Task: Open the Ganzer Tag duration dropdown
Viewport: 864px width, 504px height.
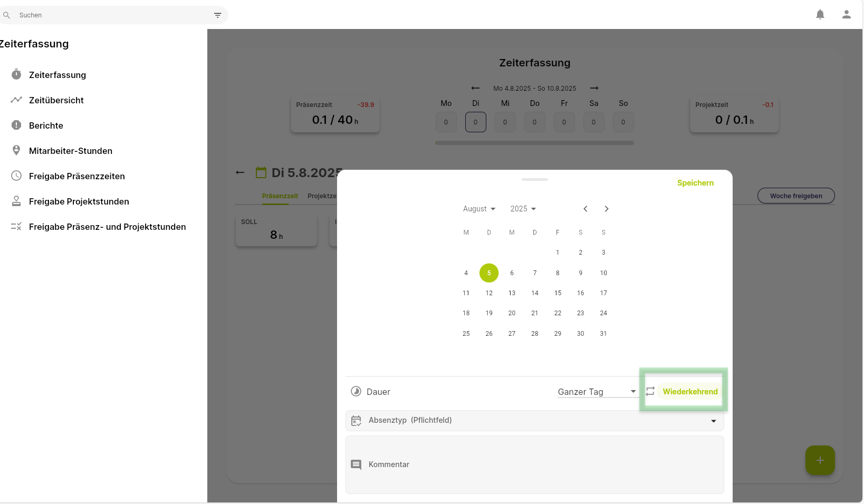Action: coord(597,392)
